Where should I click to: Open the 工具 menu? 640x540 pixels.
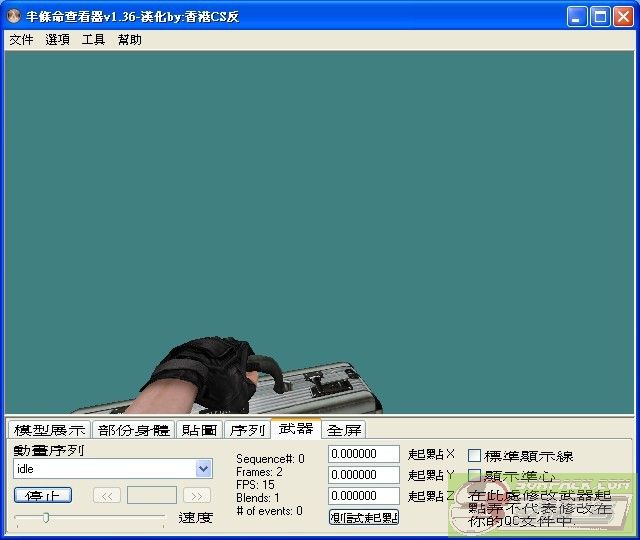click(93, 40)
